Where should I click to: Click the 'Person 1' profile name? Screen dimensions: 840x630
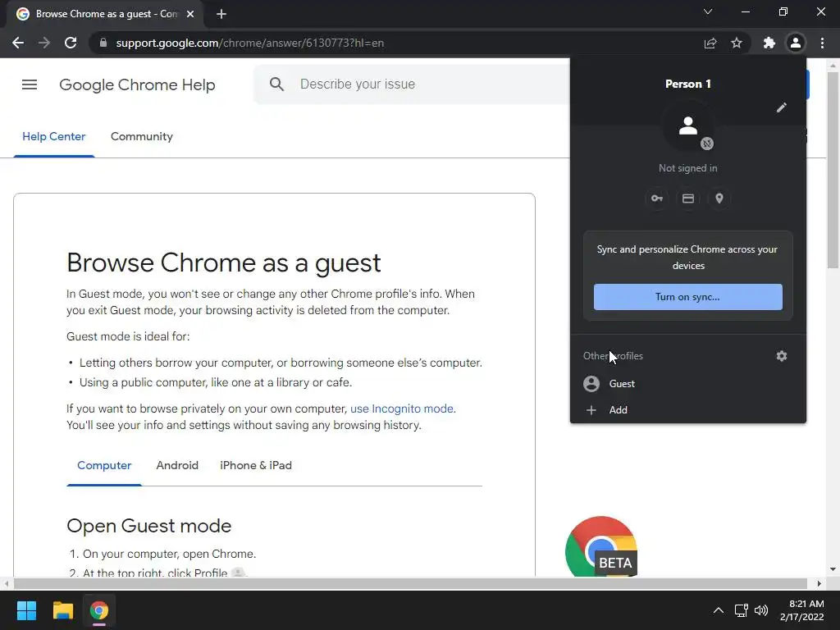pyautogui.click(x=688, y=84)
